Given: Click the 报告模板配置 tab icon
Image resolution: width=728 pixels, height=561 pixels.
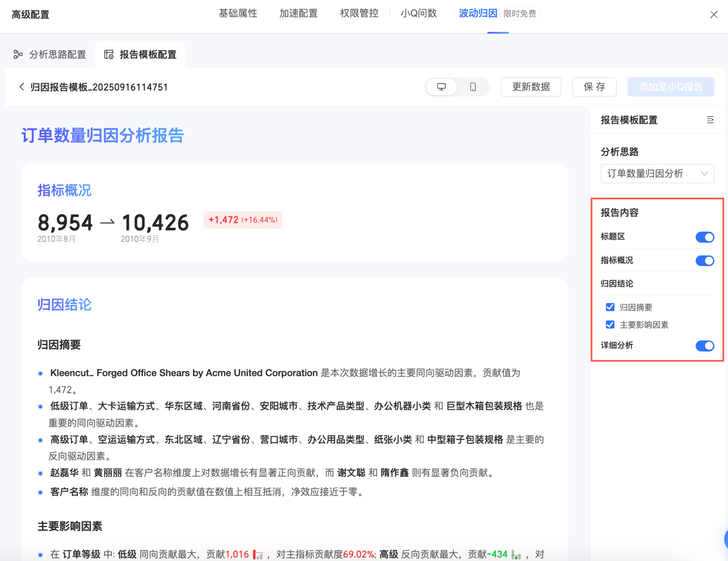Looking at the screenshot, I should tap(109, 54).
